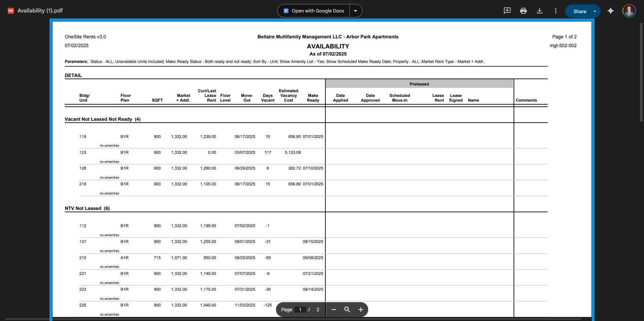Select the magnifier zoom tool

tap(347, 310)
